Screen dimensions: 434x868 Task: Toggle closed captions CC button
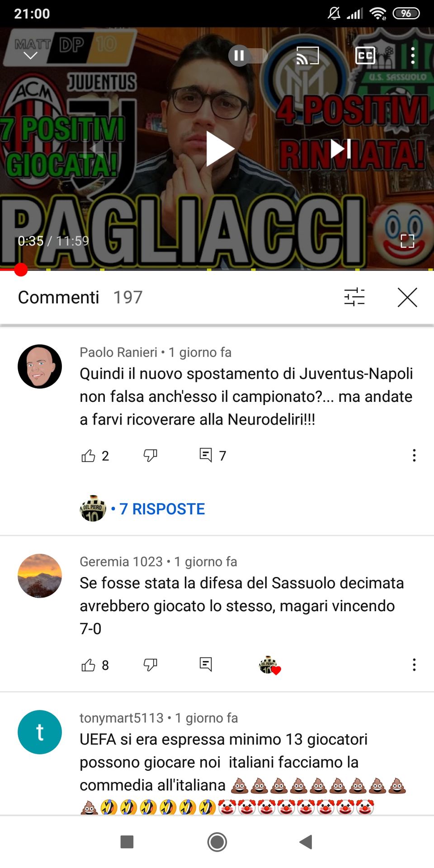[x=365, y=56]
